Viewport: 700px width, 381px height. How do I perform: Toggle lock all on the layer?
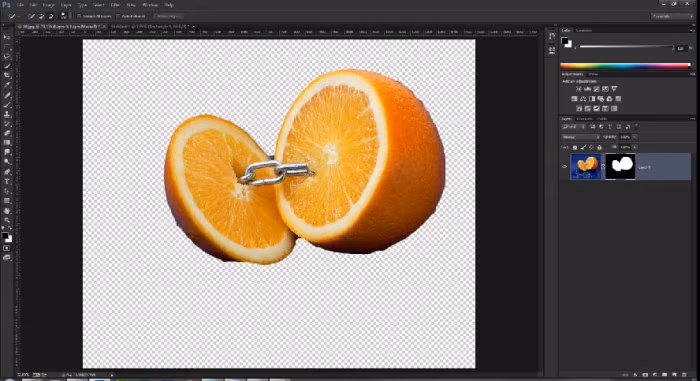pyautogui.click(x=599, y=147)
